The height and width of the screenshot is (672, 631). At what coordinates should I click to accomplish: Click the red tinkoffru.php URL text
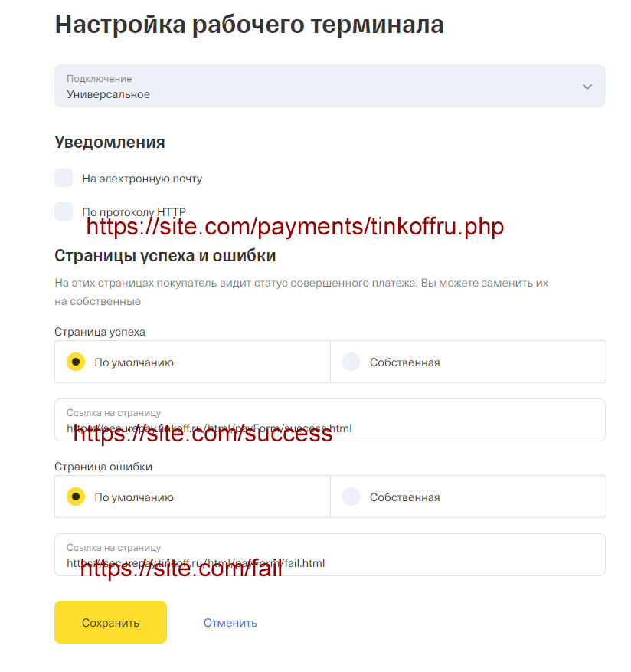[295, 228]
